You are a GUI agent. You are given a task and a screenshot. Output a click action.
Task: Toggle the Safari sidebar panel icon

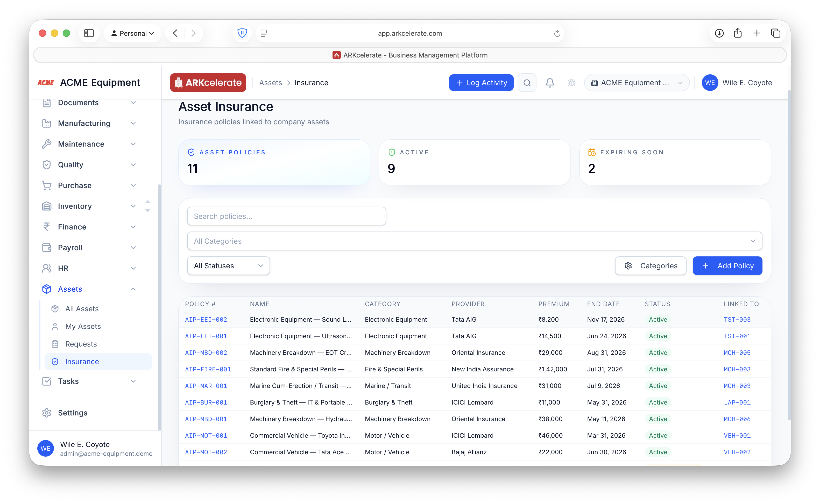point(89,33)
